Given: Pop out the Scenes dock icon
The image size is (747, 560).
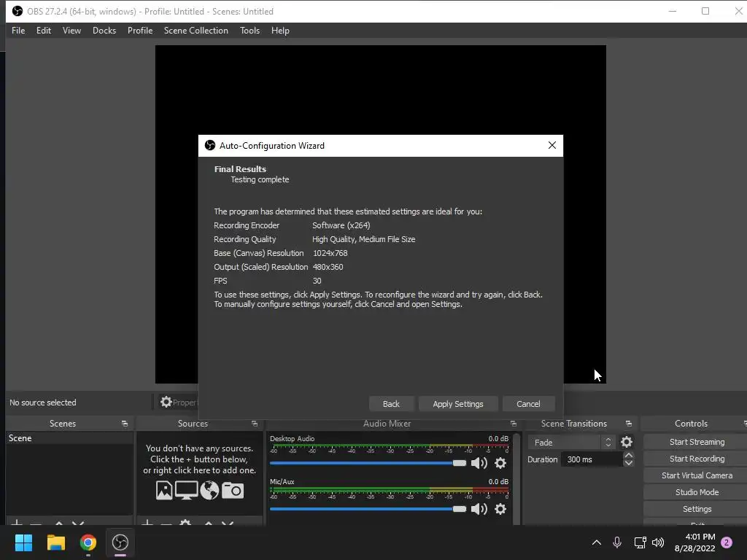Looking at the screenshot, I should 125,424.
